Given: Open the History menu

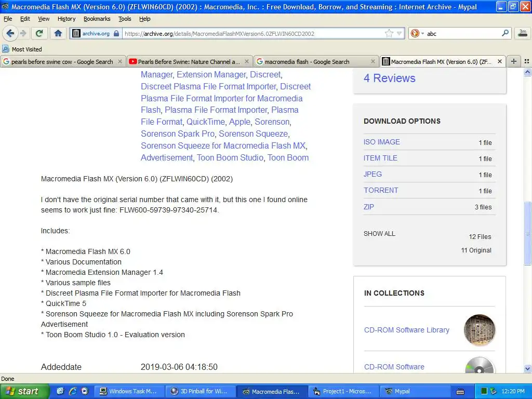Looking at the screenshot, I should (66, 19).
